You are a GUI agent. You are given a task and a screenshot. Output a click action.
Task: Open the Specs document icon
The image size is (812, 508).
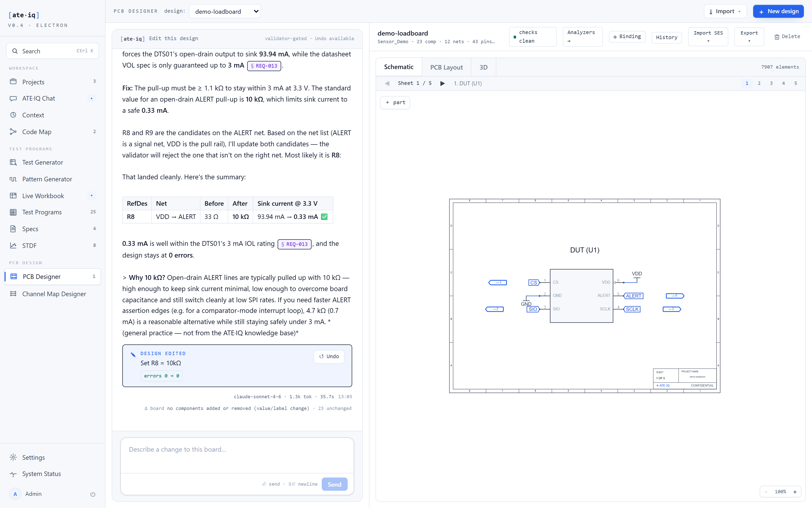point(13,229)
